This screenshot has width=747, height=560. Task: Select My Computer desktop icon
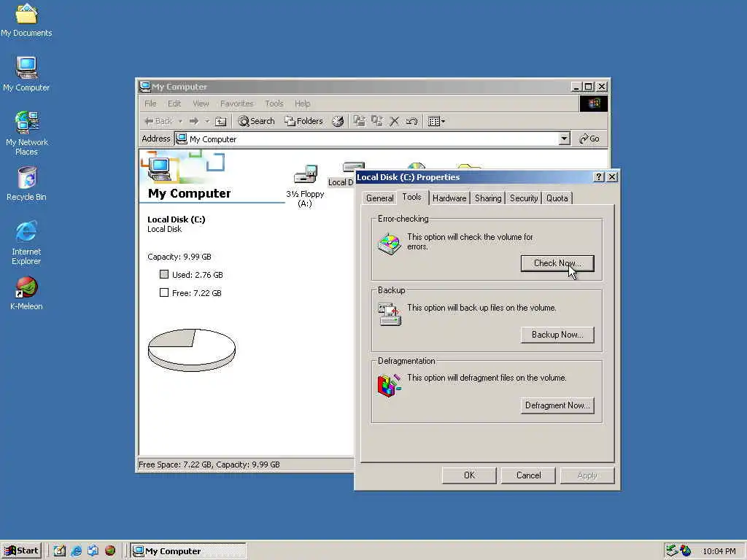(x=26, y=74)
